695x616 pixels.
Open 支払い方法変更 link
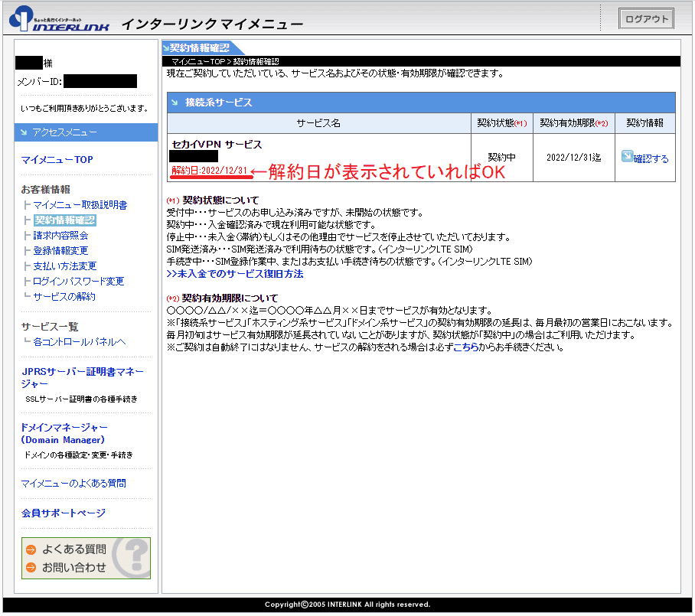(65, 266)
